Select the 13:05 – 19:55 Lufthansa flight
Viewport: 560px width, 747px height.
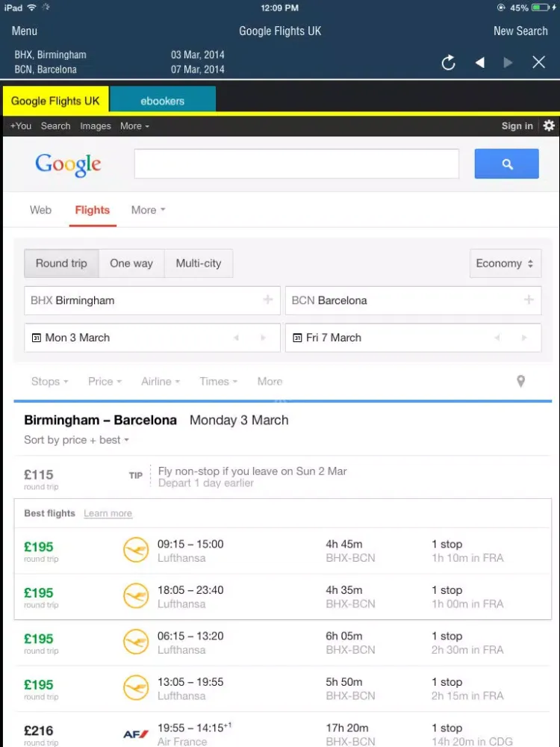[283, 689]
